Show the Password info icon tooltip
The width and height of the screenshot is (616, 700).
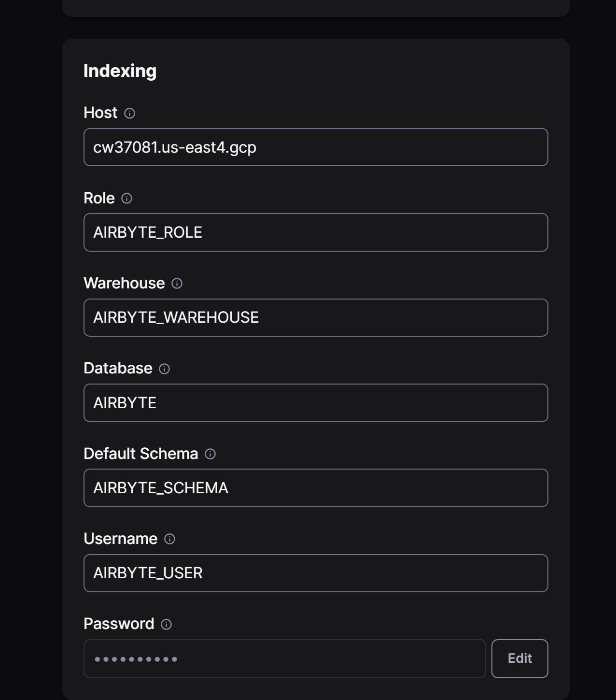pyautogui.click(x=166, y=625)
